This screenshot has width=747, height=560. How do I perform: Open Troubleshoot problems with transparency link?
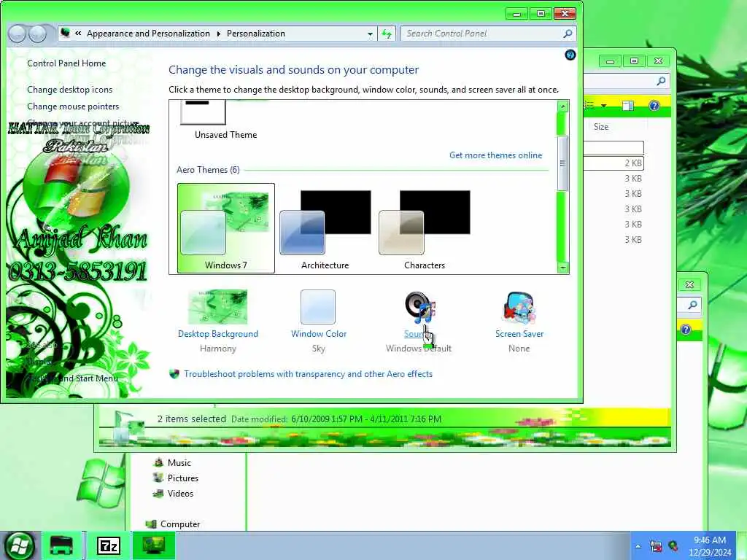(x=308, y=374)
